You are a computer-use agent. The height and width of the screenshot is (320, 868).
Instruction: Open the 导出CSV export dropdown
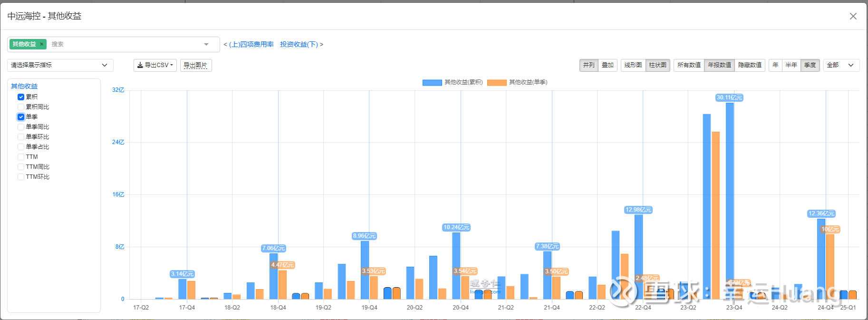pyautogui.click(x=155, y=65)
